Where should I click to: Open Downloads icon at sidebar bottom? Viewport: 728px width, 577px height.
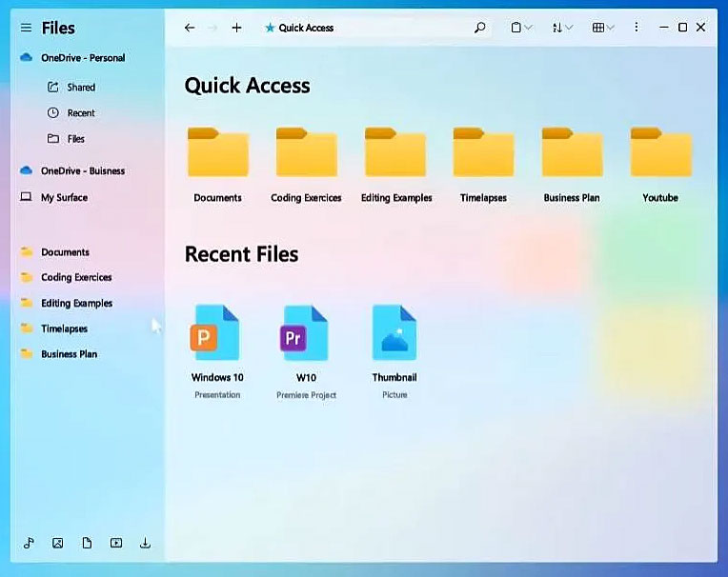[145, 543]
